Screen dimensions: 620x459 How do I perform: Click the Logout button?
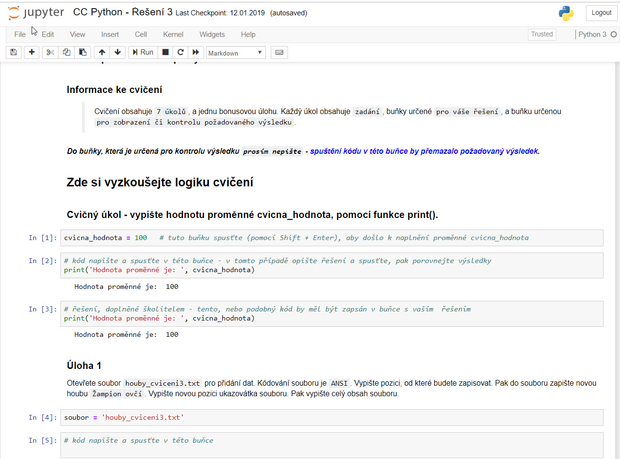(x=600, y=13)
